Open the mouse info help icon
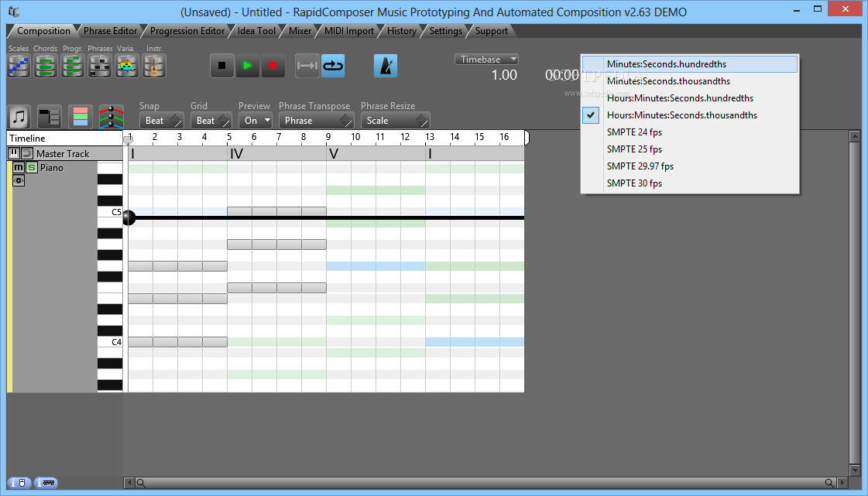Viewport: 868px width, 496px height. pos(19,483)
